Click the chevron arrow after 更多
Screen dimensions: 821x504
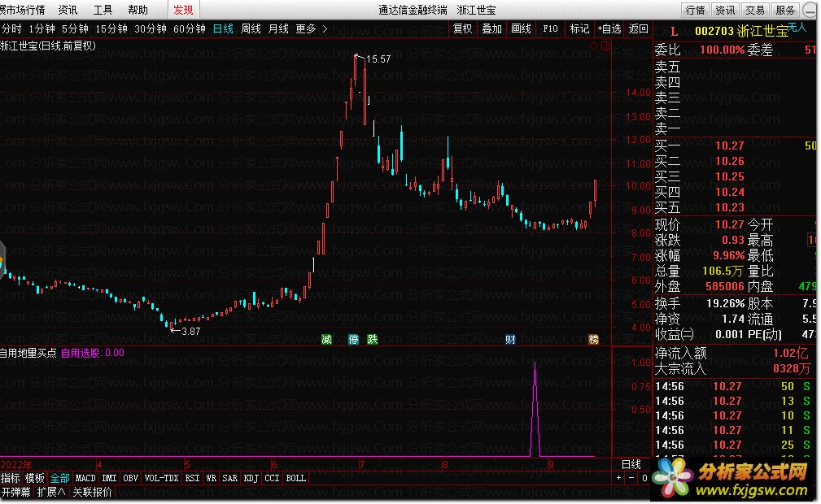pos(325,28)
